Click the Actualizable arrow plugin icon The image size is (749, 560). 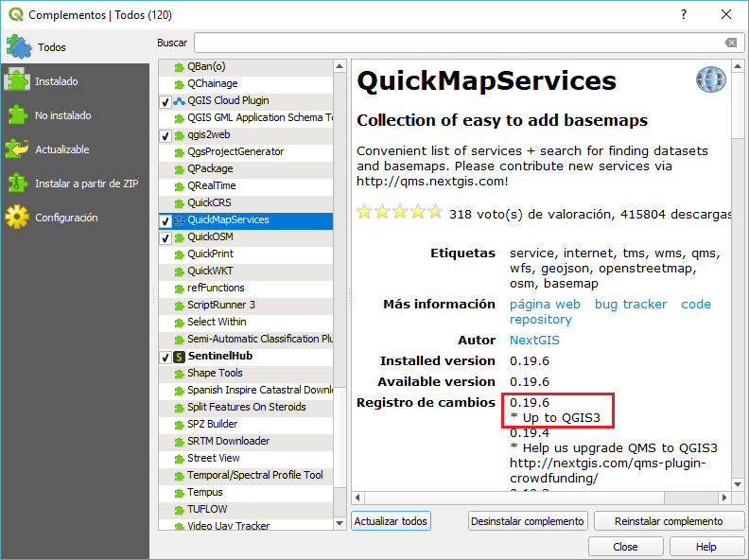(x=17, y=149)
